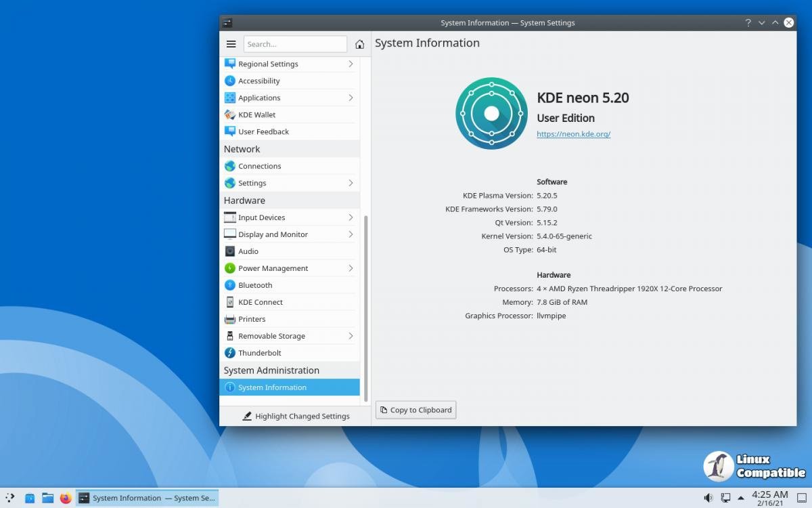Click the volume icon in system tray
The height and width of the screenshot is (508, 812).
708,498
